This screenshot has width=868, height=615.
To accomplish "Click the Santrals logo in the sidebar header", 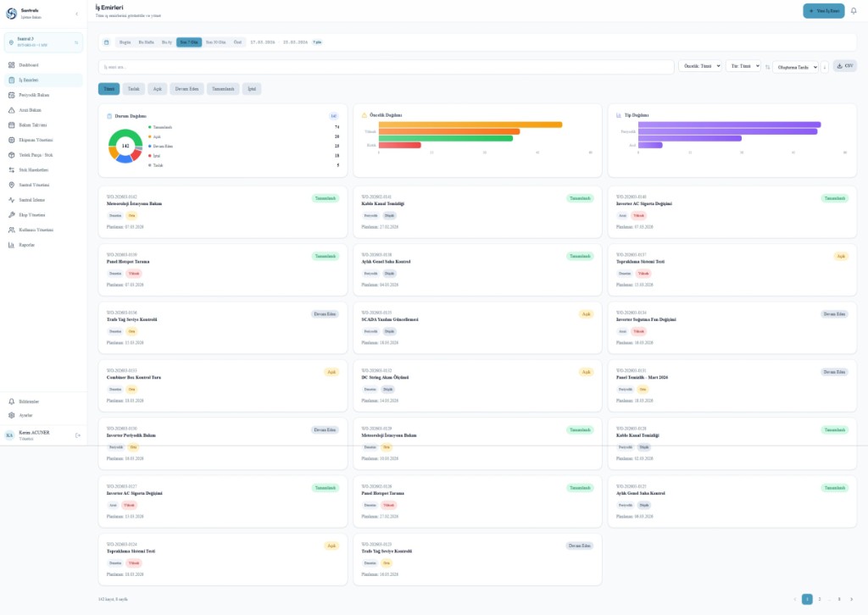I will (11, 14).
